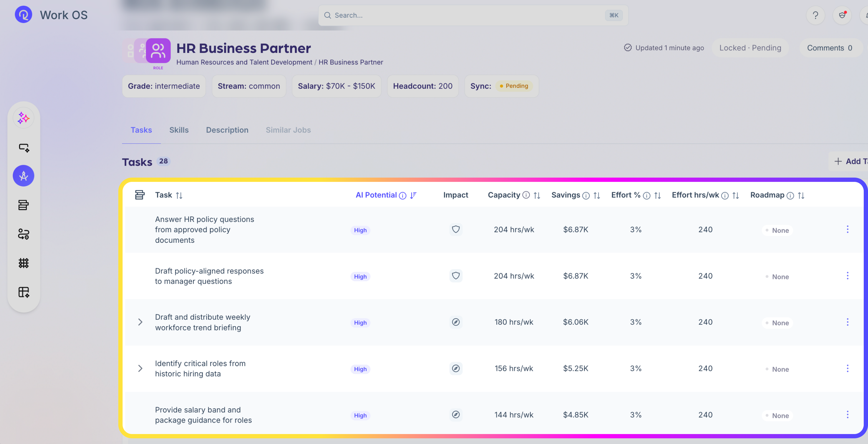The height and width of the screenshot is (444, 868).
Task: Click the compass impact icon for Identify critical roles
Action: 456,368
